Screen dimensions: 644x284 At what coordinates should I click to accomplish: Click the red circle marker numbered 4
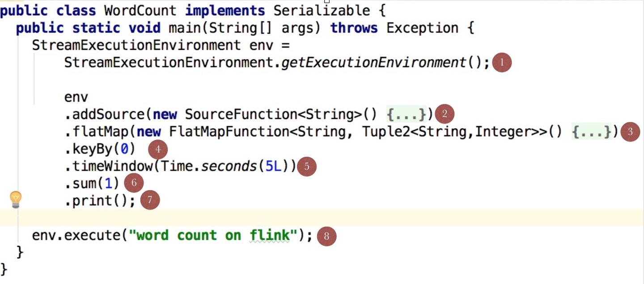point(157,150)
